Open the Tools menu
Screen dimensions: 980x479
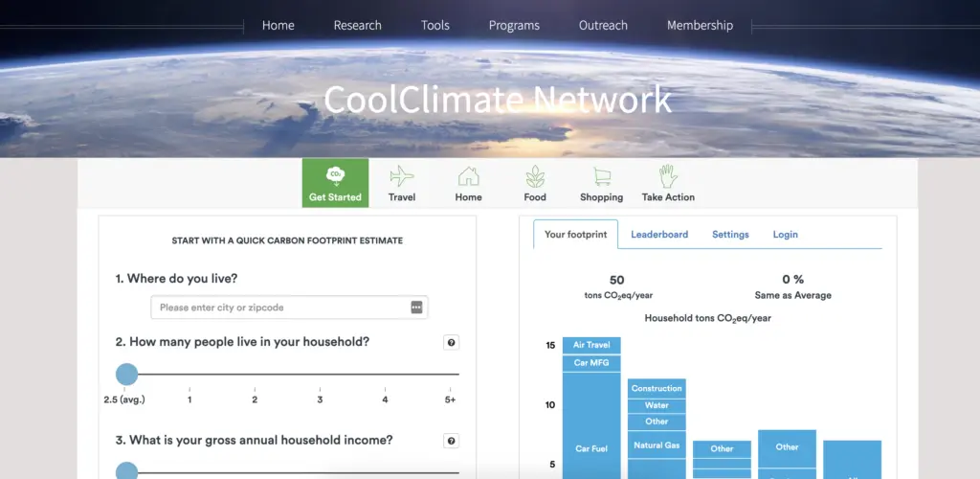coord(435,26)
